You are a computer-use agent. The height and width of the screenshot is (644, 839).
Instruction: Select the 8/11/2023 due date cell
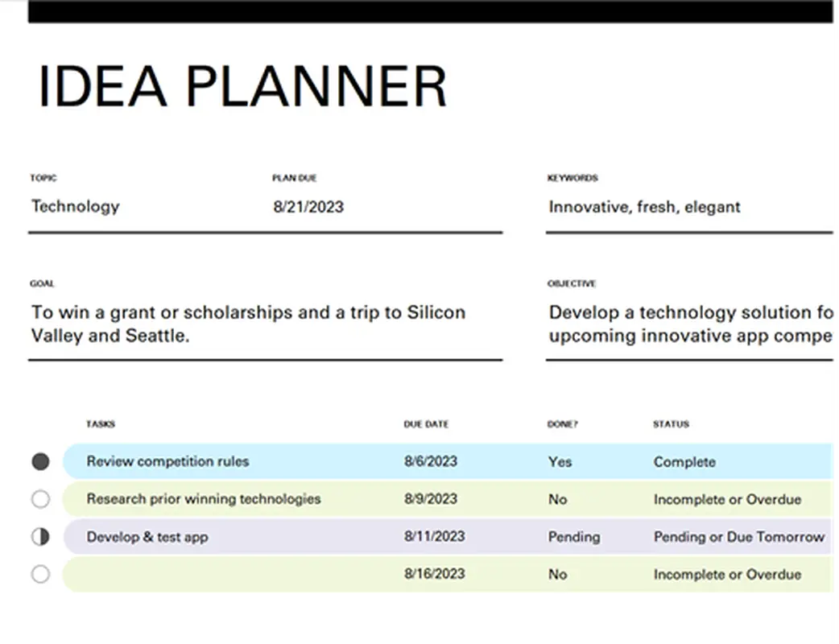434,536
